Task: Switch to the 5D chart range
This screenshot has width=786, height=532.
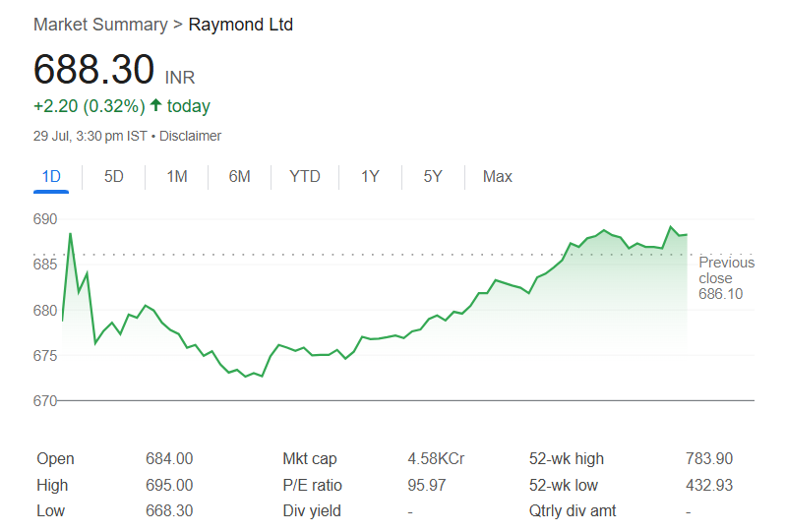Action: pyautogui.click(x=114, y=177)
